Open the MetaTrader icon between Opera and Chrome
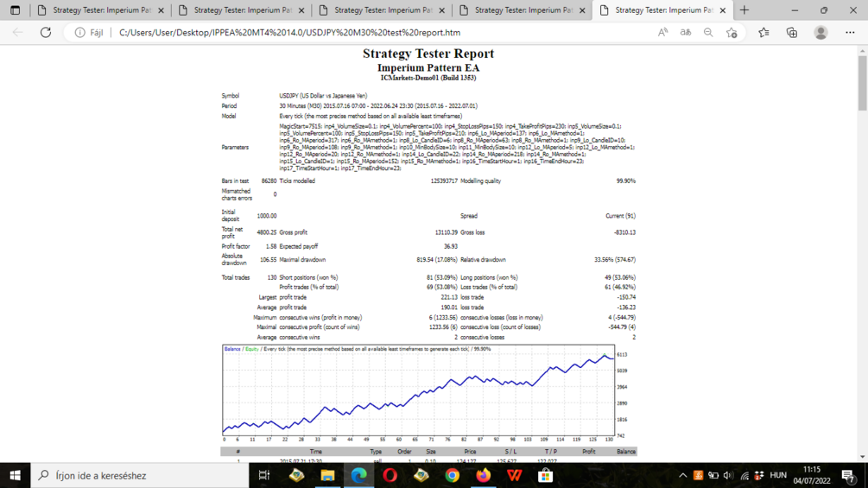The image size is (868, 488). coord(421,475)
